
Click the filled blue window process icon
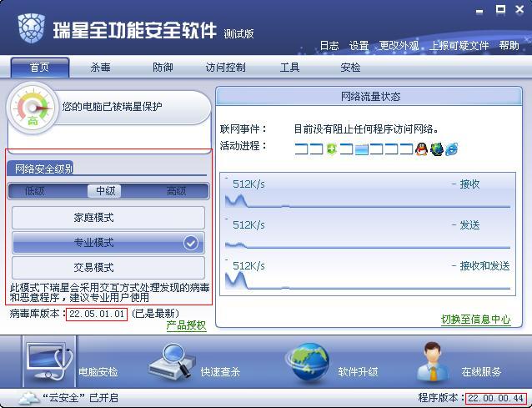pyautogui.click(x=361, y=149)
